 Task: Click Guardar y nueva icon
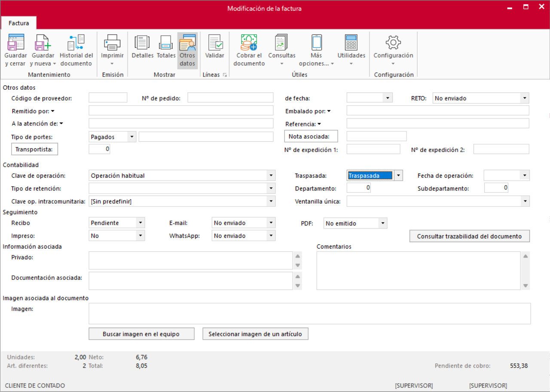pos(43,42)
